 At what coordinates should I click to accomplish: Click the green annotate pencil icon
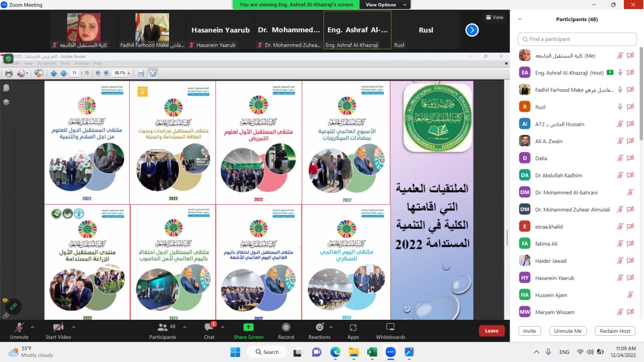13,306
